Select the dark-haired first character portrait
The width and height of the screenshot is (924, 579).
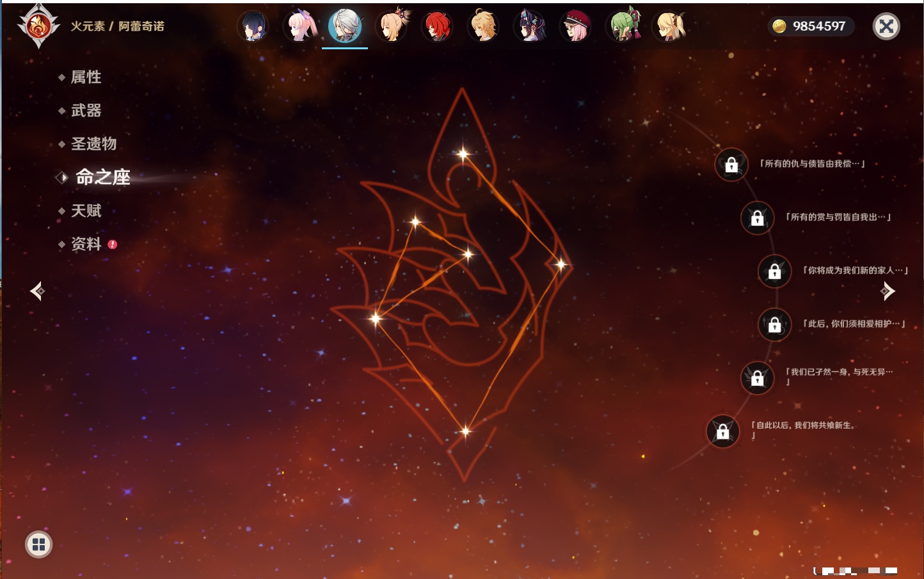point(253,26)
